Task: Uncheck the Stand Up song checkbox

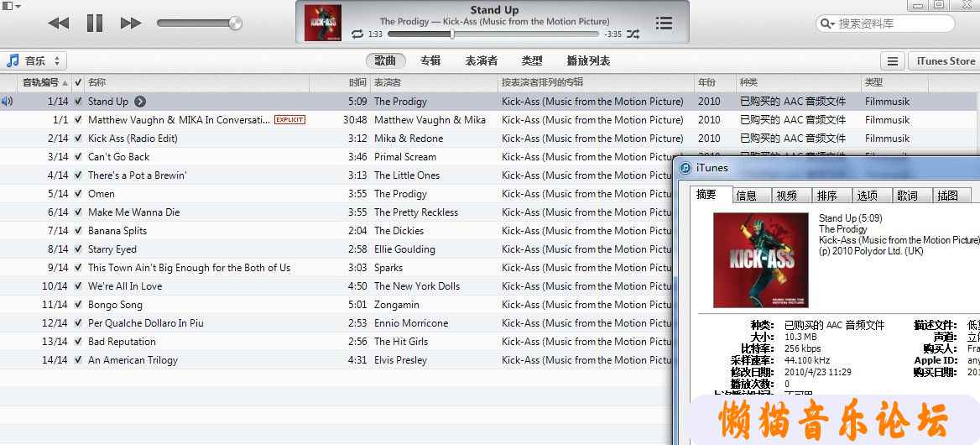Action: click(x=78, y=102)
